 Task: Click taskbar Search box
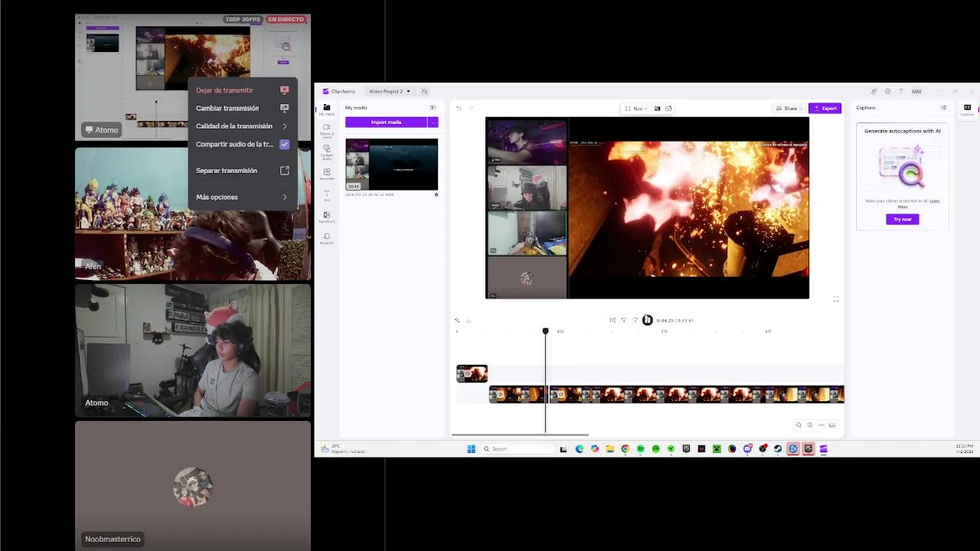pyautogui.click(x=518, y=448)
